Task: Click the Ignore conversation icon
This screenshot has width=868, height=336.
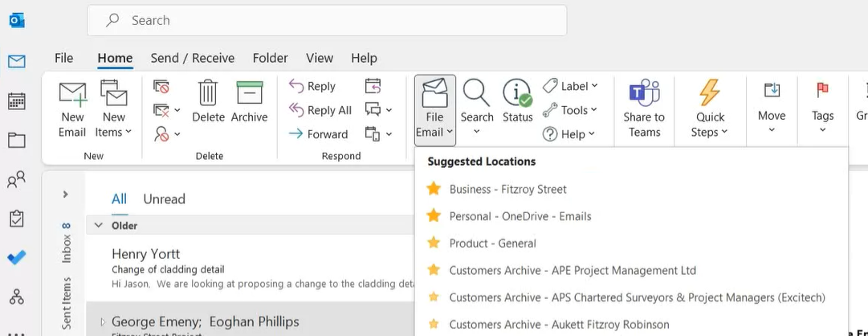Action: coord(161,87)
